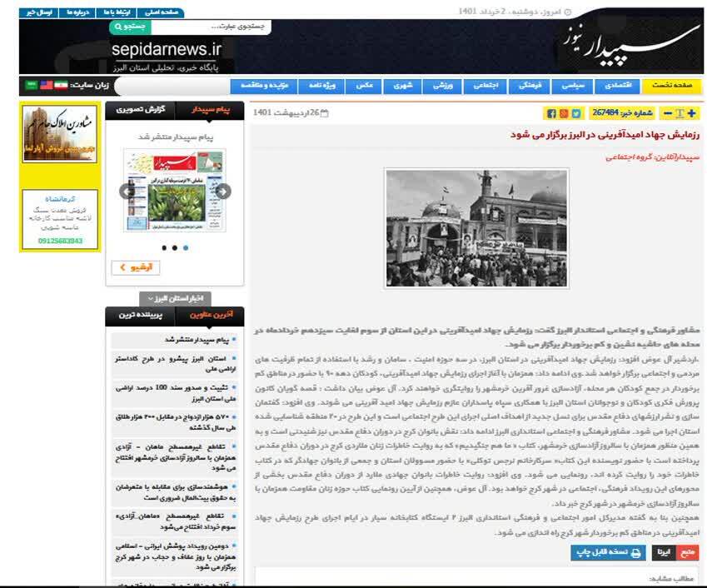Open the اجتماعی news section
This screenshot has width=707, height=588.
coord(485,86)
